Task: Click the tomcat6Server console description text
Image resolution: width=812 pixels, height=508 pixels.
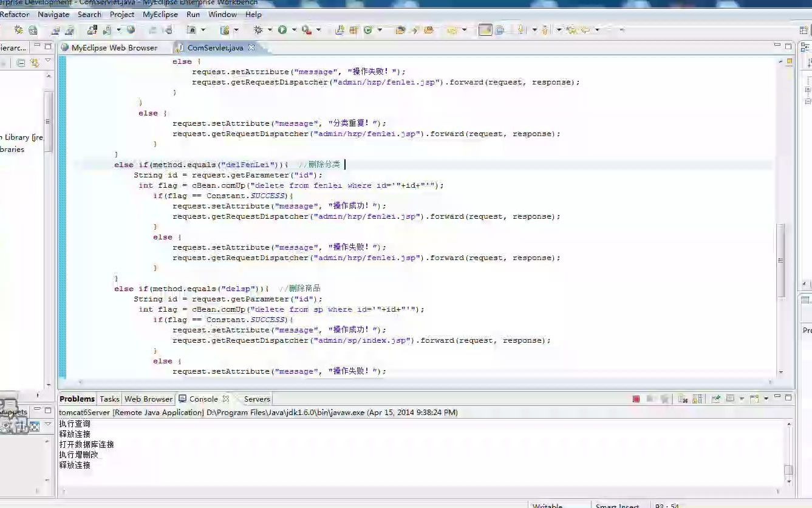Action: click(258, 412)
